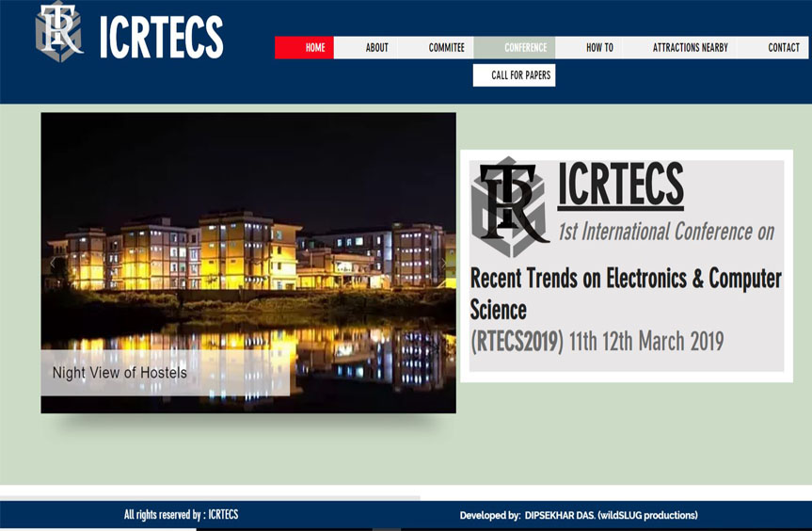Show next slide with right arrow

(x=444, y=264)
